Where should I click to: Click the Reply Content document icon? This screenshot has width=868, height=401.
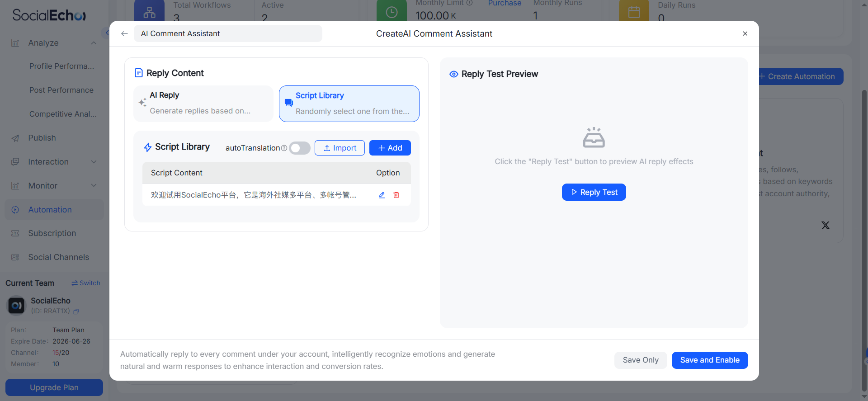pyautogui.click(x=139, y=73)
